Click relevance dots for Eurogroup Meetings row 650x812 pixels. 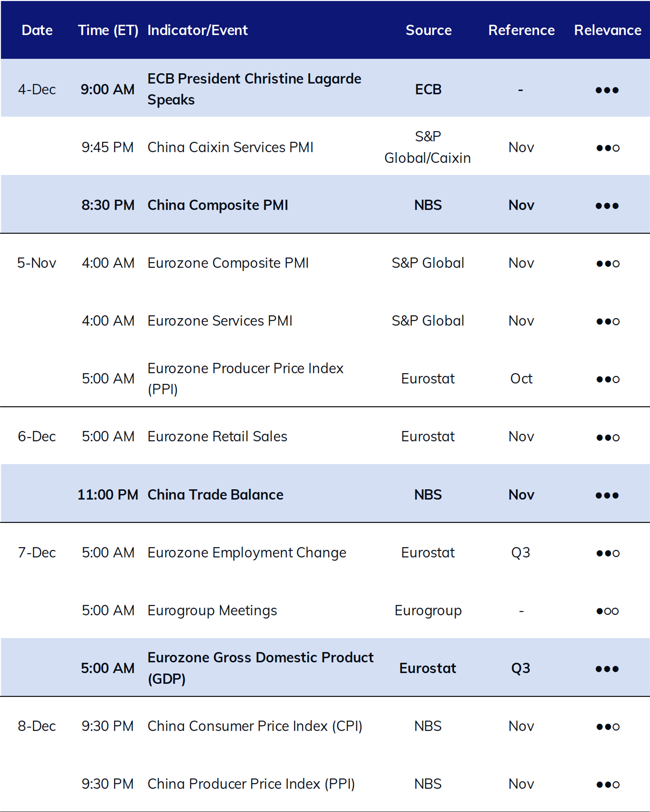pyautogui.click(x=608, y=611)
